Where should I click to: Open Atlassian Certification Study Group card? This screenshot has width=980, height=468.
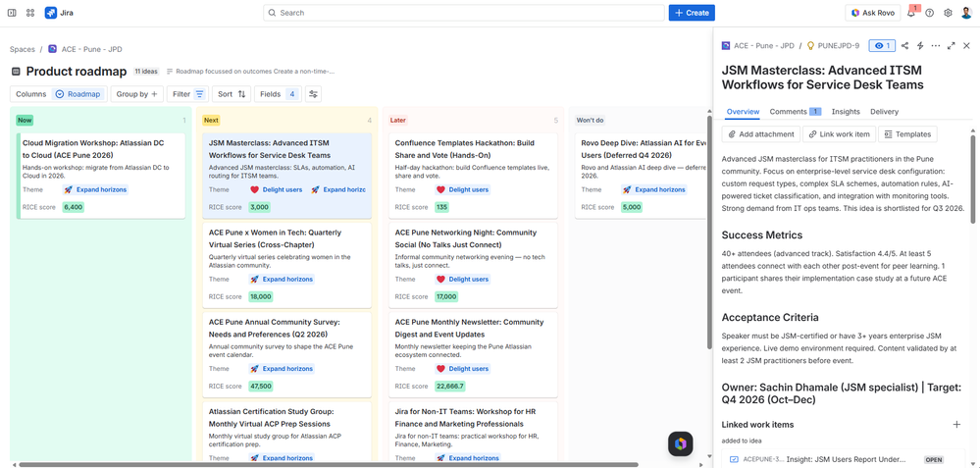(x=286, y=432)
